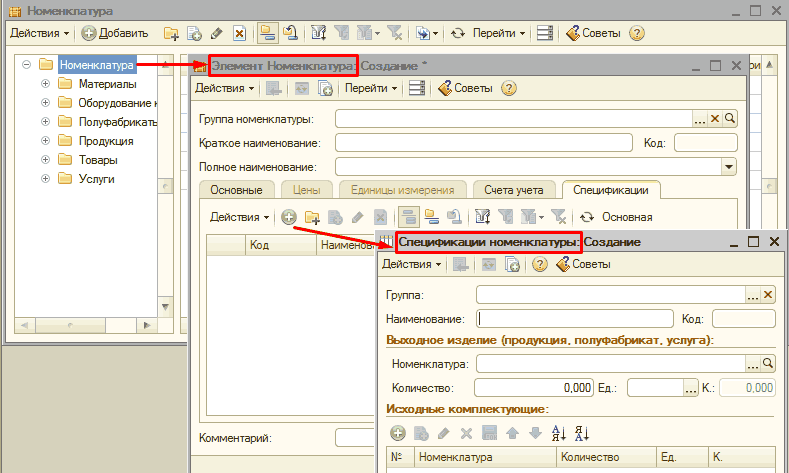The image size is (789, 473).
Task: Click Добавить button in main toolbar
Action: [115, 34]
